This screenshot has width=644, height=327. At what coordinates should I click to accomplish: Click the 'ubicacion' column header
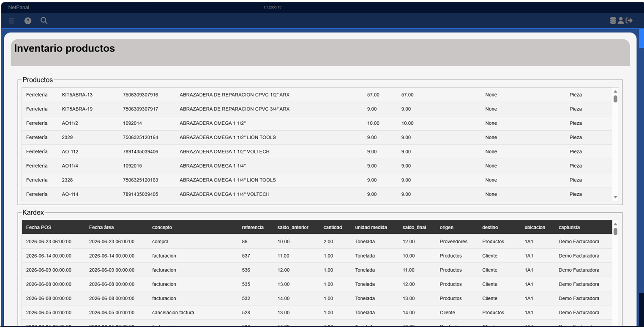tap(535, 227)
